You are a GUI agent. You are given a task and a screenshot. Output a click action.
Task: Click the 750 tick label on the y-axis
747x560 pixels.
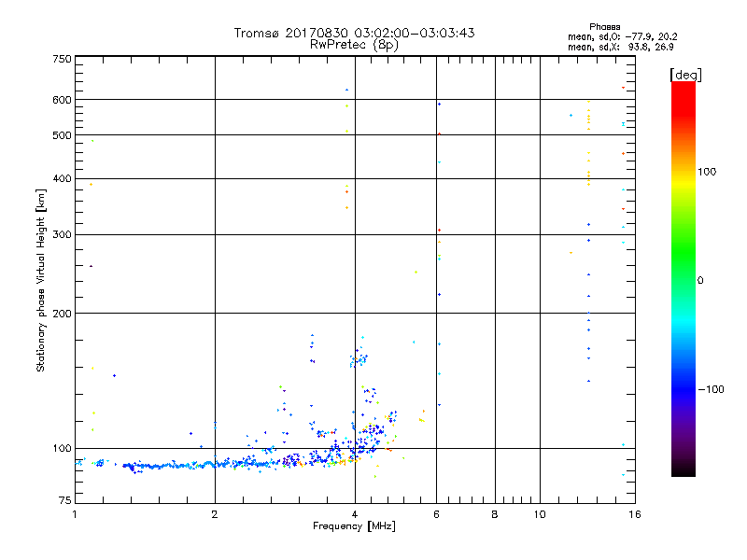pyautogui.click(x=62, y=59)
